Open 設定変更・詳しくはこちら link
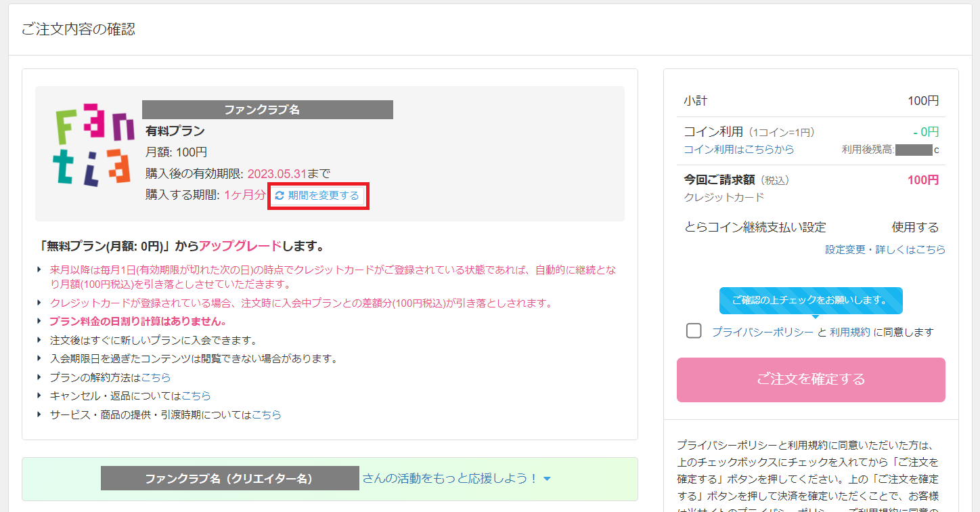This screenshot has width=980, height=512. 885,249
